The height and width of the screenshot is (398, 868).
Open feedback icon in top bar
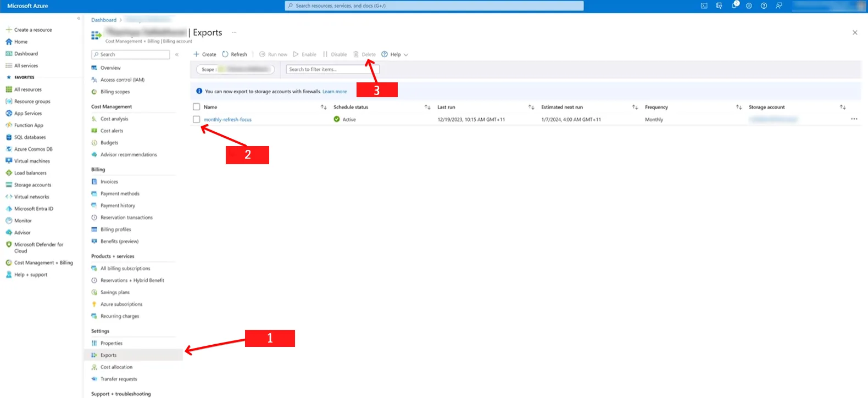778,6
